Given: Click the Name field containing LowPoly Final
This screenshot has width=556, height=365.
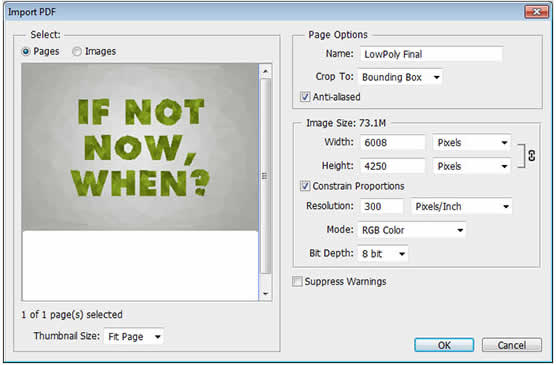Looking at the screenshot, I should (x=431, y=54).
